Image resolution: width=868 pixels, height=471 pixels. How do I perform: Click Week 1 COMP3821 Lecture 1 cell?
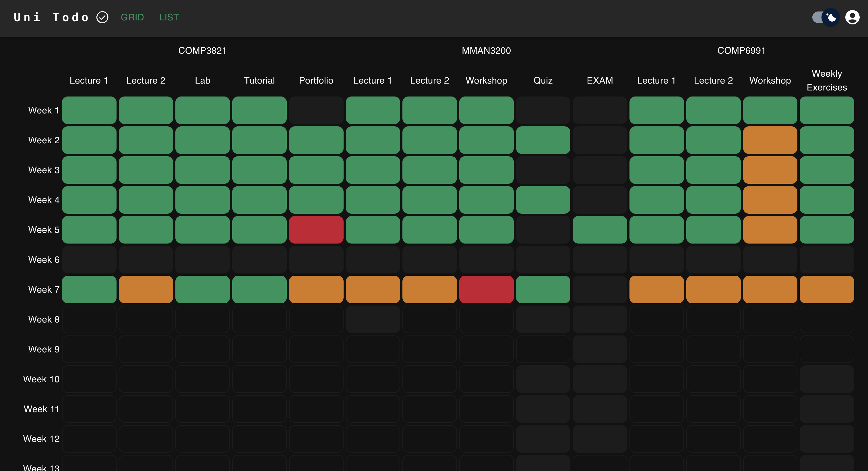tap(89, 110)
